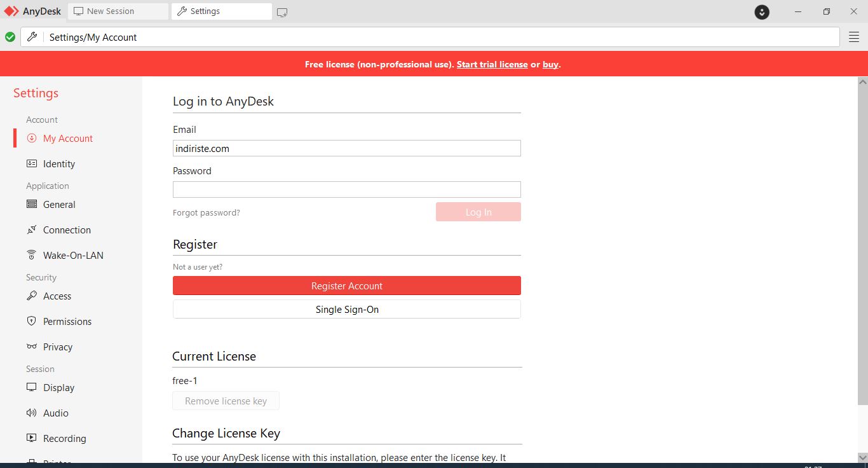Click the Settings sidebar title
Image resolution: width=868 pixels, height=468 pixels.
pyautogui.click(x=36, y=93)
